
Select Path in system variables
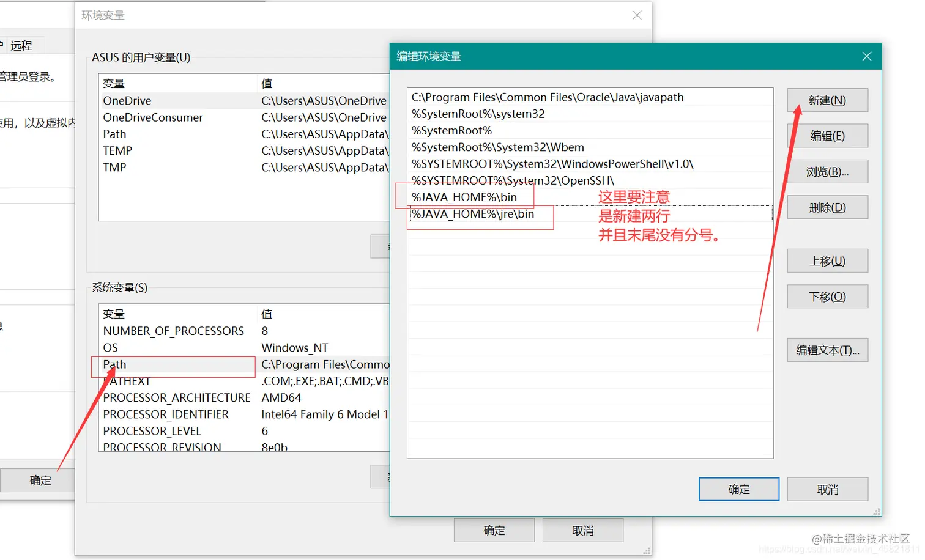pos(114,364)
